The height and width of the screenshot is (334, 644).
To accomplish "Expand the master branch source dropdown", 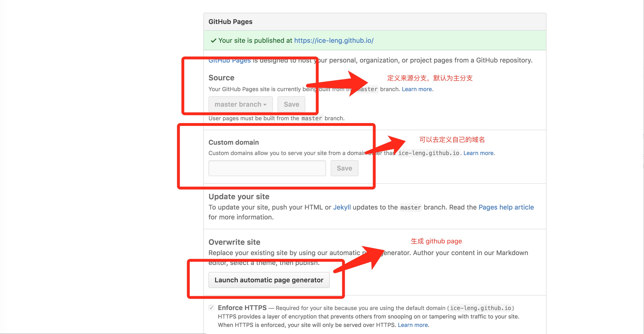I will point(240,104).
